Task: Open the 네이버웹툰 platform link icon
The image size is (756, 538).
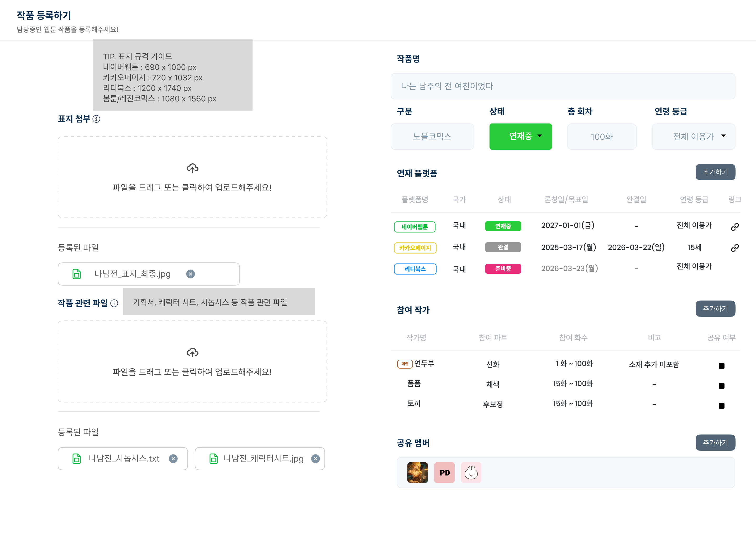Action: tap(734, 227)
